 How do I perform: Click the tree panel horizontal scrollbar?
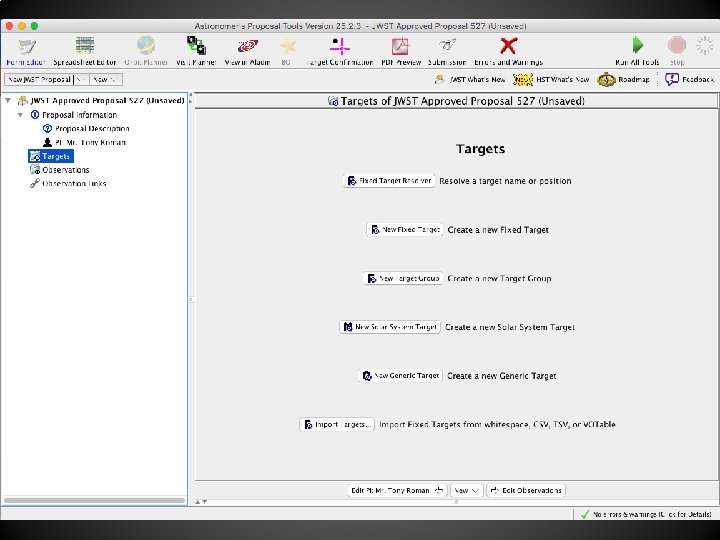(x=94, y=501)
